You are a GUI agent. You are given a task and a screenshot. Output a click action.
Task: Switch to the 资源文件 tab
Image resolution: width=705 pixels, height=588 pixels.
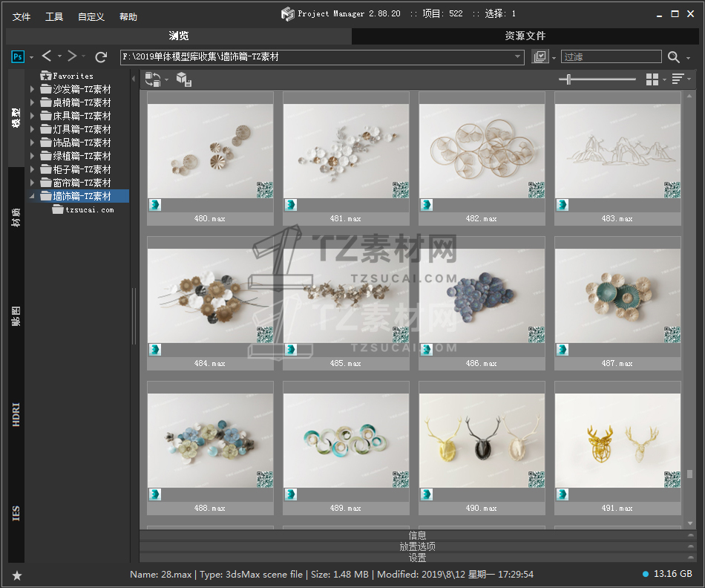(525, 36)
